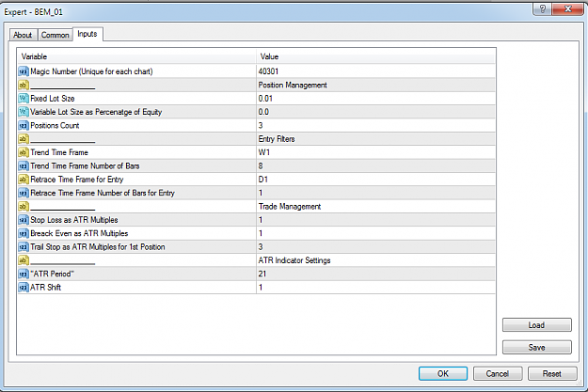Viewport: 588px width, 392px height.
Task: Click the string icon beside Retrace Time Frame for Entry
Action: pyautogui.click(x=24, y=180)
